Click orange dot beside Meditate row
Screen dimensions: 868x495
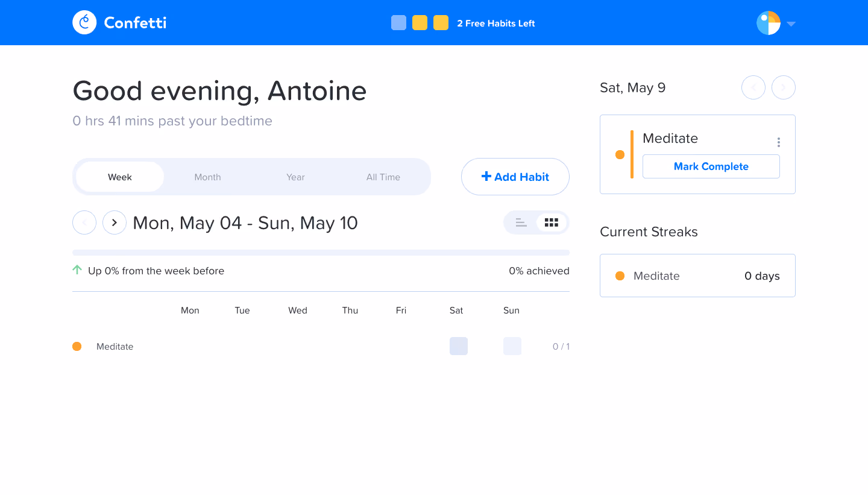pyautogui.click(x=77, y=346)
